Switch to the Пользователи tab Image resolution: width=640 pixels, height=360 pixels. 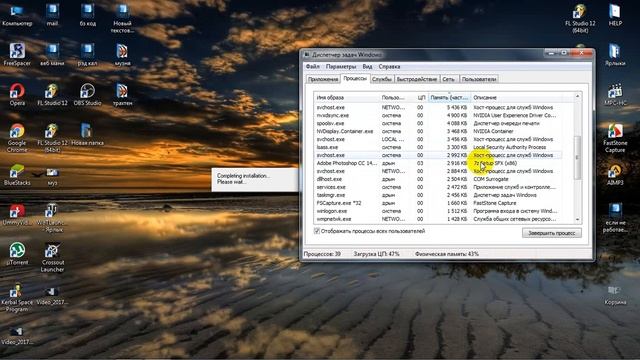[x=479, y=79]
